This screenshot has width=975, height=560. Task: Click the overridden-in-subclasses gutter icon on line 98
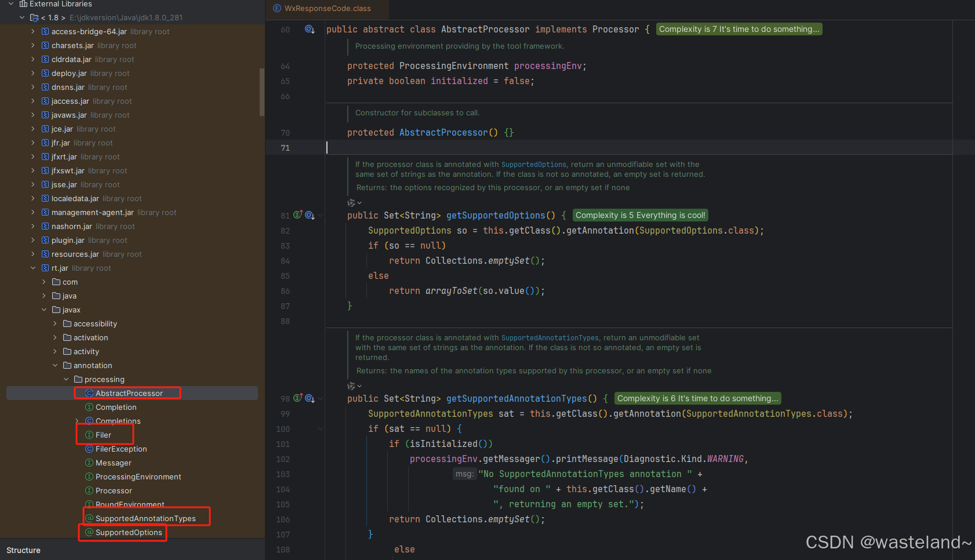tap(310, 399)
